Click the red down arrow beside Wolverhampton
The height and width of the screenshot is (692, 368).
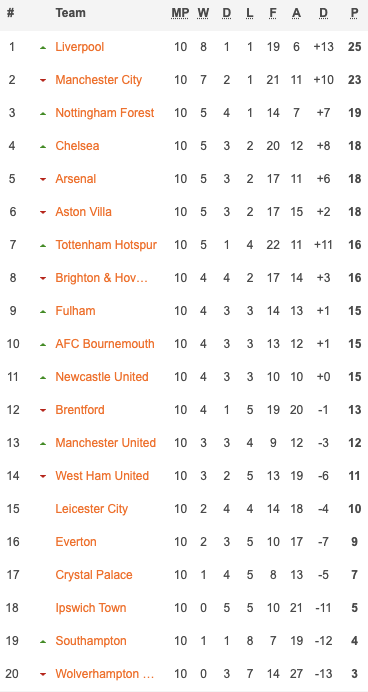point(43,674)
